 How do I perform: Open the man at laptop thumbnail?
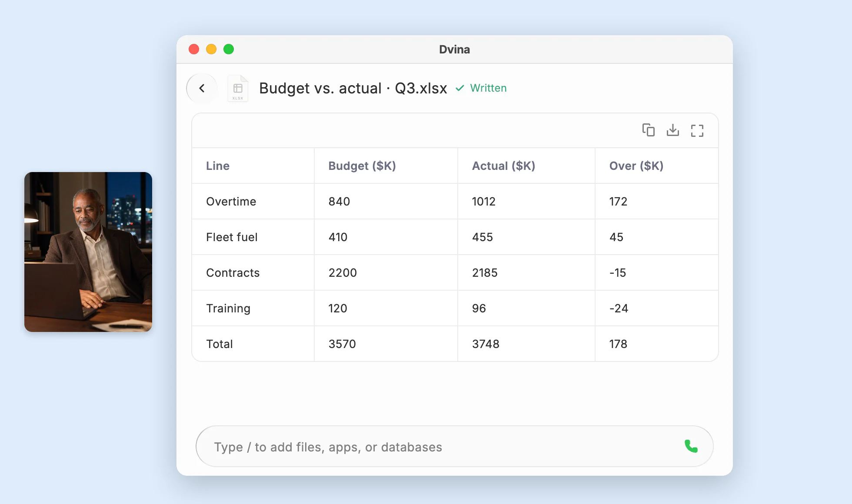(x=88, y=252)
